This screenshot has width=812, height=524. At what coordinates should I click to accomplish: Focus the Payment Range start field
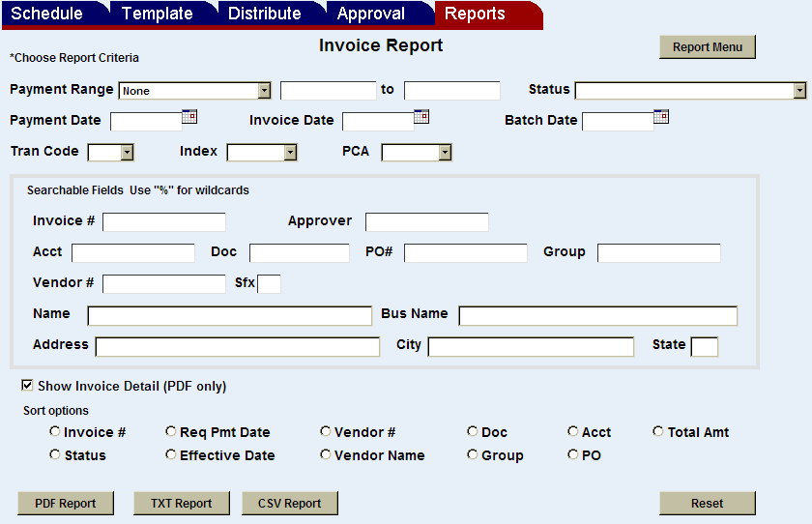pyautogui.click(x=329, y=91)
